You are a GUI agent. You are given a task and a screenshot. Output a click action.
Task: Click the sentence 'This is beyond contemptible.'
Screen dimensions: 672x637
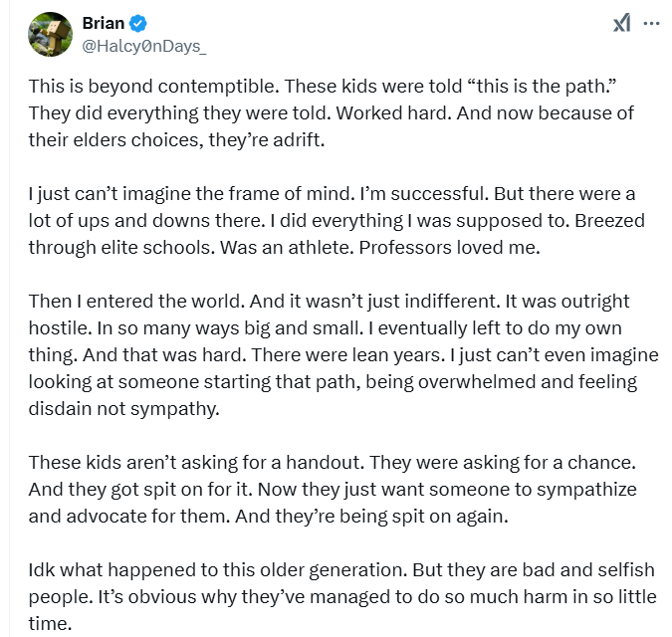154,87
